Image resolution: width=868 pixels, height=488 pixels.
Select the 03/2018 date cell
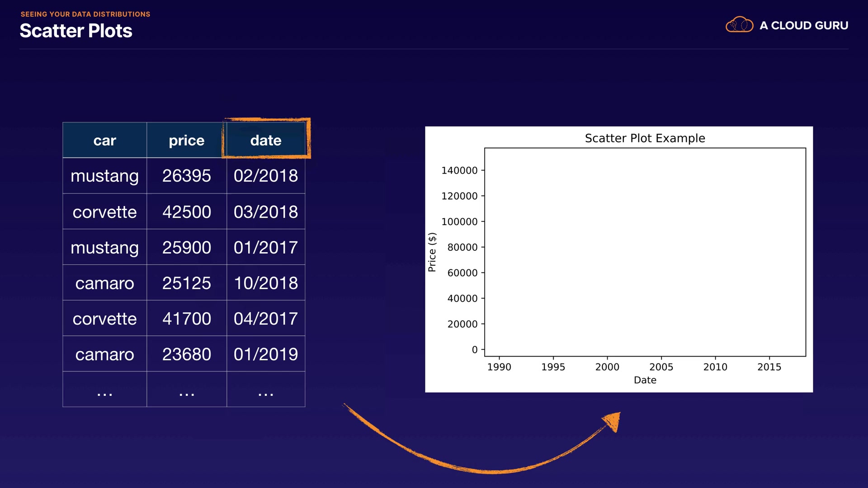coord(266,212)
